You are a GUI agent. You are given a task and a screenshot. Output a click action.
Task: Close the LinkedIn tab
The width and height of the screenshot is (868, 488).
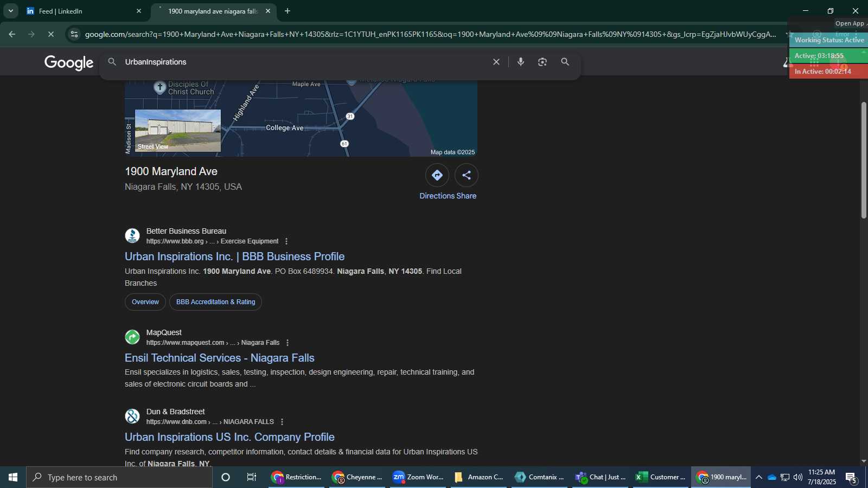pyautogui.click(x=139, y=11)
